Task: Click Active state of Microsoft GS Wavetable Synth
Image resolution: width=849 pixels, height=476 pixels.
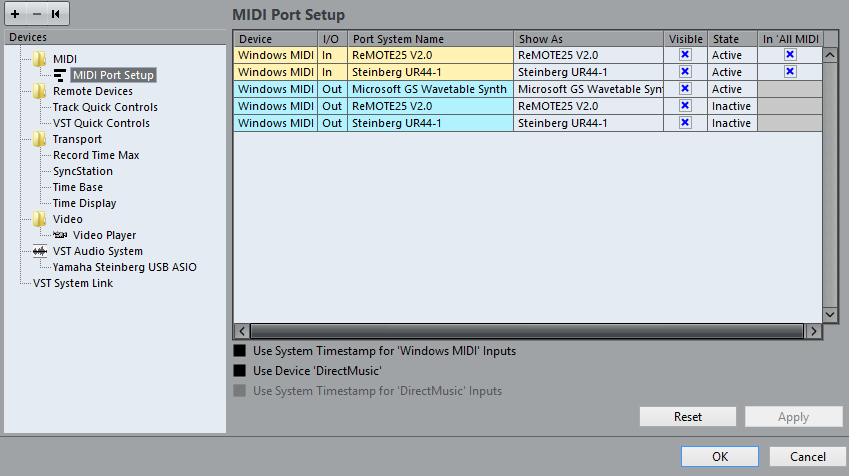Action: pyautogui.click(x=732, y=89)
